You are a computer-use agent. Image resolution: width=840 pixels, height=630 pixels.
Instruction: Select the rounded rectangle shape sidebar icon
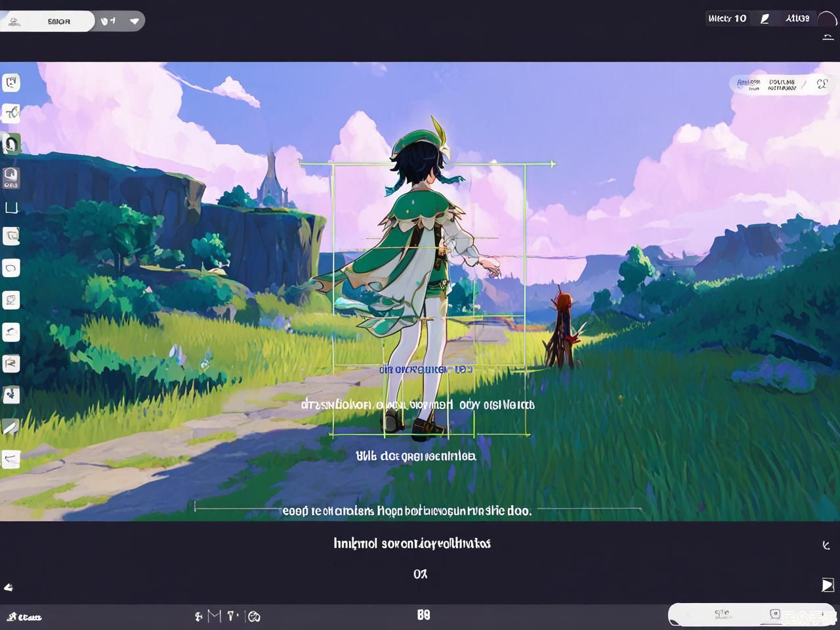11,268
